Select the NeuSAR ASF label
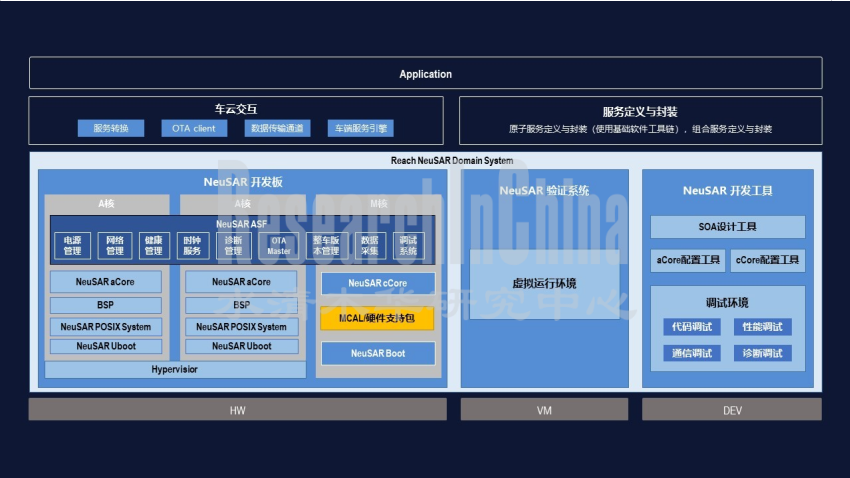Image resolution: width=850 pixels, height=478 pixels. point(242,224)
